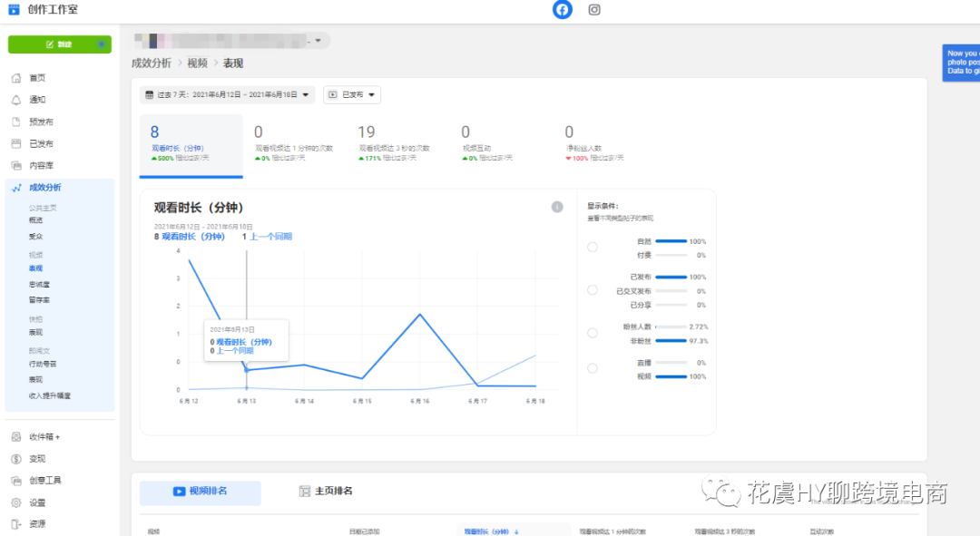Select 表现 under the 即阅文 section
This screenshot has width=980, height=536.
(x=35, y=379)
